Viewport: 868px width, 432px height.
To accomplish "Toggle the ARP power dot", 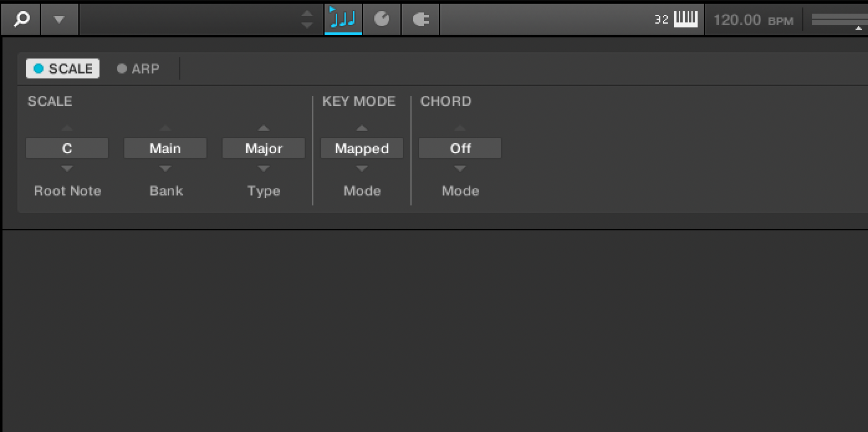I will pyautogui.click(x=122, y=68).
